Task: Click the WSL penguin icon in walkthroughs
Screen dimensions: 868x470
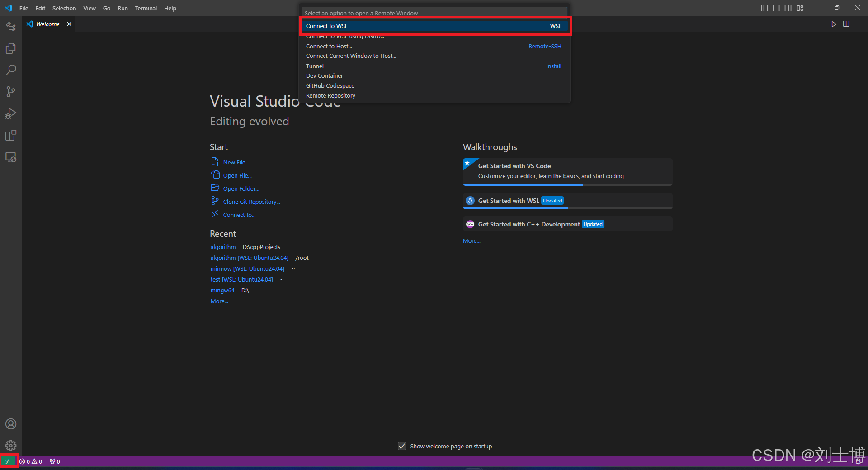Action: 470,201
